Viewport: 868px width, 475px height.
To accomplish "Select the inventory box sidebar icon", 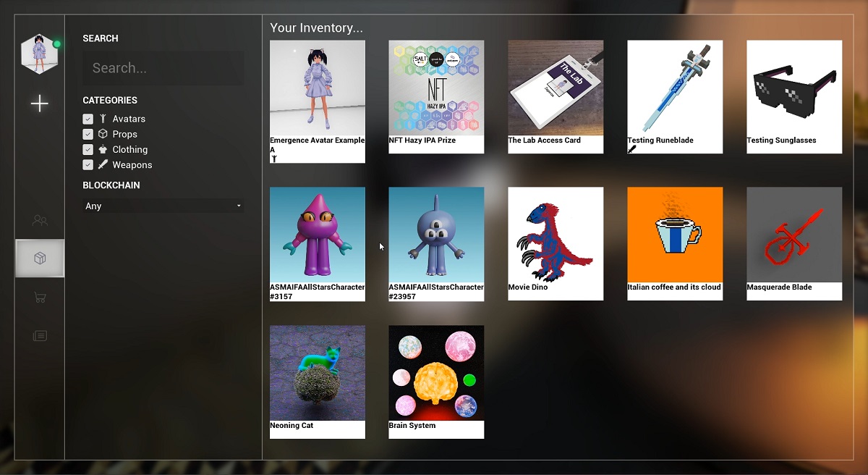I will point(40,258).
